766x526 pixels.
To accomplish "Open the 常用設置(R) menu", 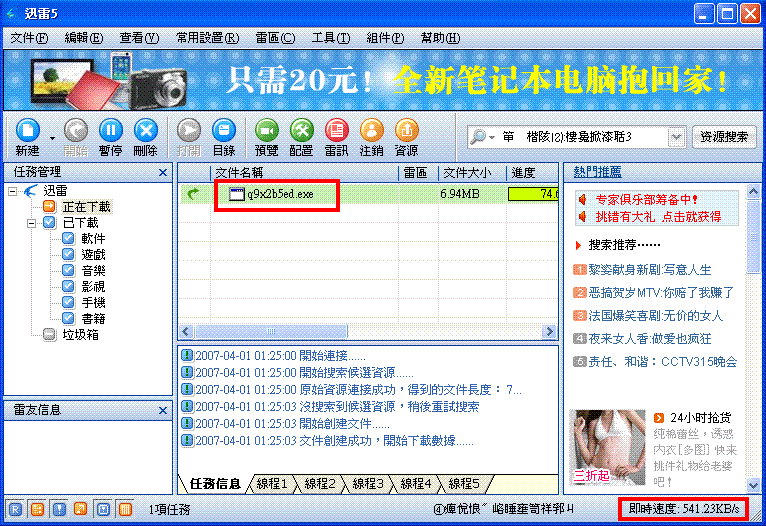I will tap(208, 38).
